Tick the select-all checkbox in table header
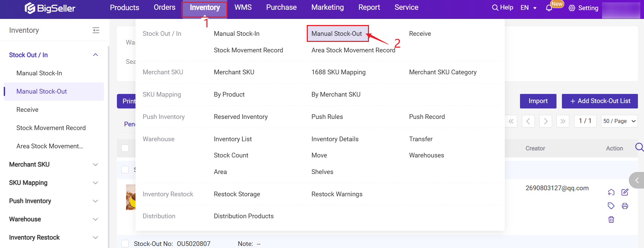The height and width of the screenshot is (248, 644). [125, 148]
